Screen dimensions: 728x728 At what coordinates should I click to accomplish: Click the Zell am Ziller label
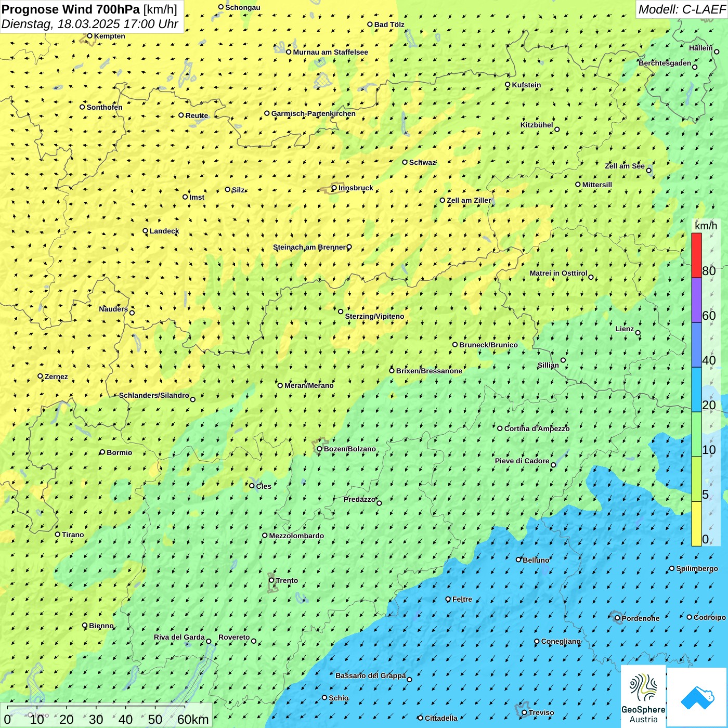[469, 200]
